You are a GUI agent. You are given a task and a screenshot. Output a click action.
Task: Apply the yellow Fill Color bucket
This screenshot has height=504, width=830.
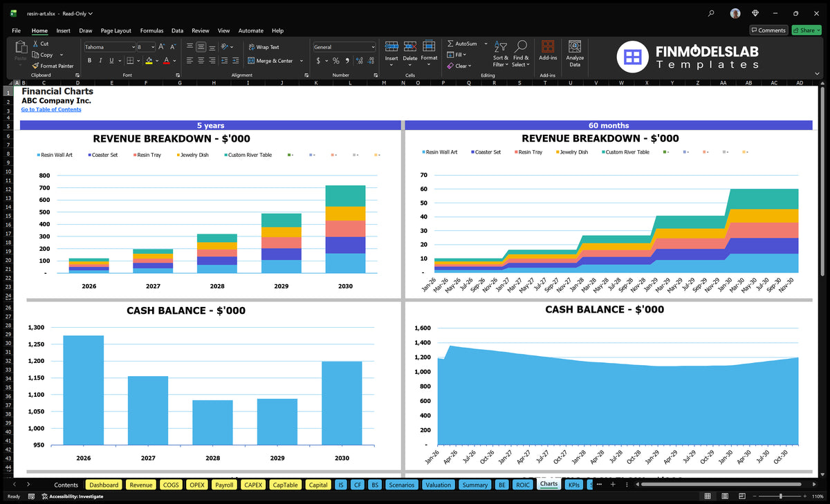tap(149, 61)
